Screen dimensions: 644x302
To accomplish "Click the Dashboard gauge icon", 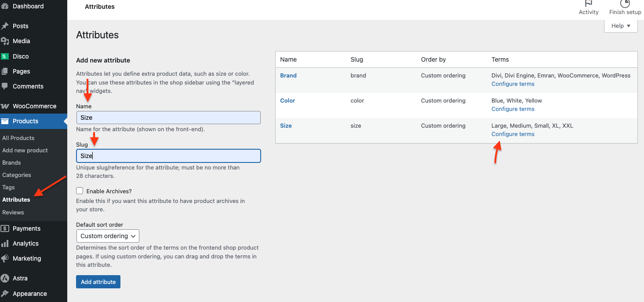I will [x=5, y=6].
